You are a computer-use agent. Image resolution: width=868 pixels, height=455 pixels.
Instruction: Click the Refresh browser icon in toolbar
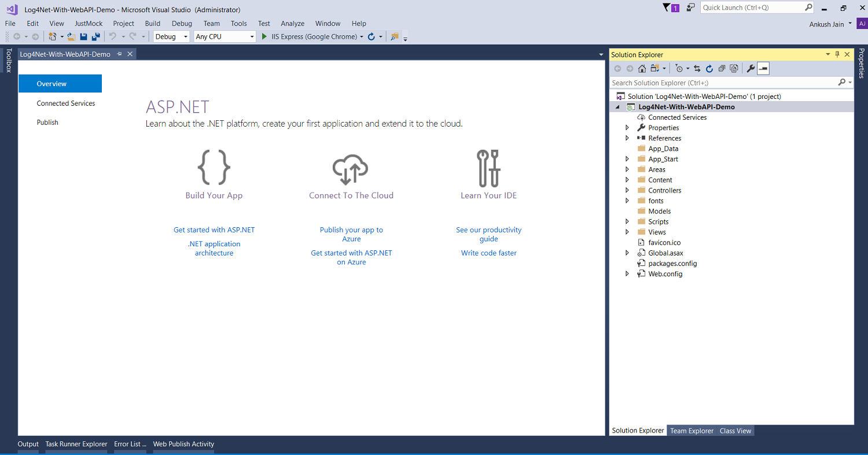372,36
